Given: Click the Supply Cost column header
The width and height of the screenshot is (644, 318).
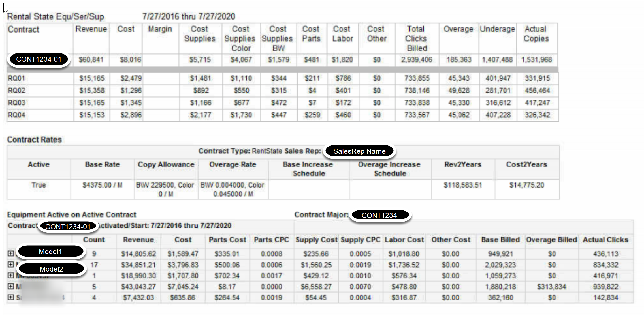Looking at the screenshot, I should coord(317,240).
